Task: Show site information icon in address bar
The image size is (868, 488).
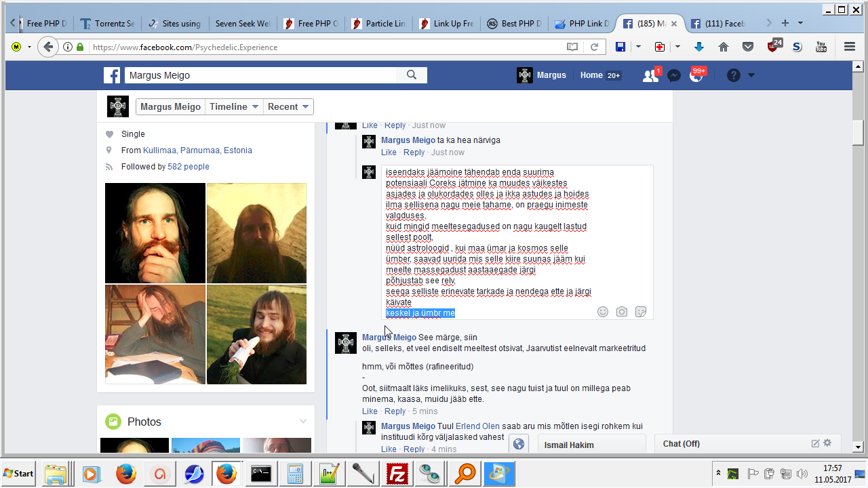Action: (68, 47)
